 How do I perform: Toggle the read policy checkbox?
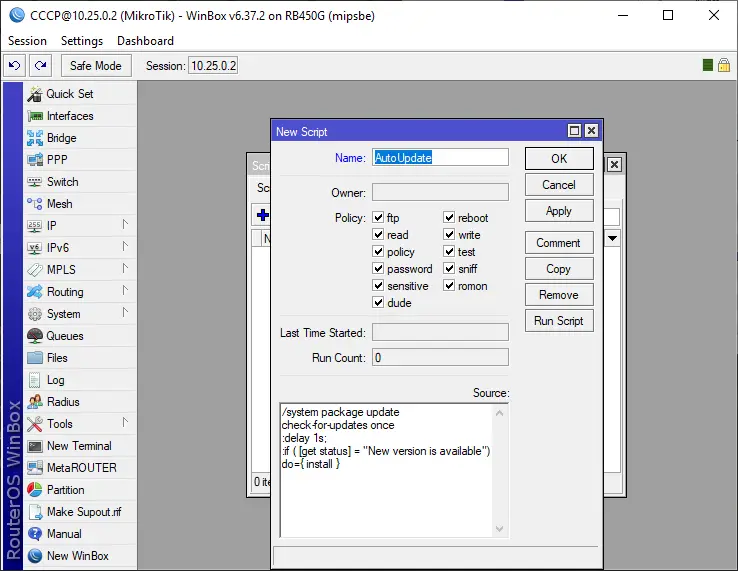(378, 234)
